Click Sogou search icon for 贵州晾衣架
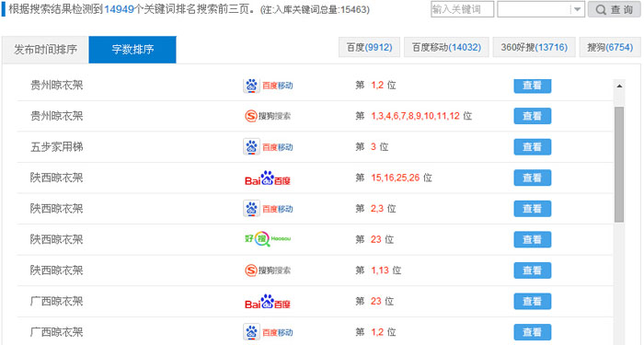 [x=268, y=116]
